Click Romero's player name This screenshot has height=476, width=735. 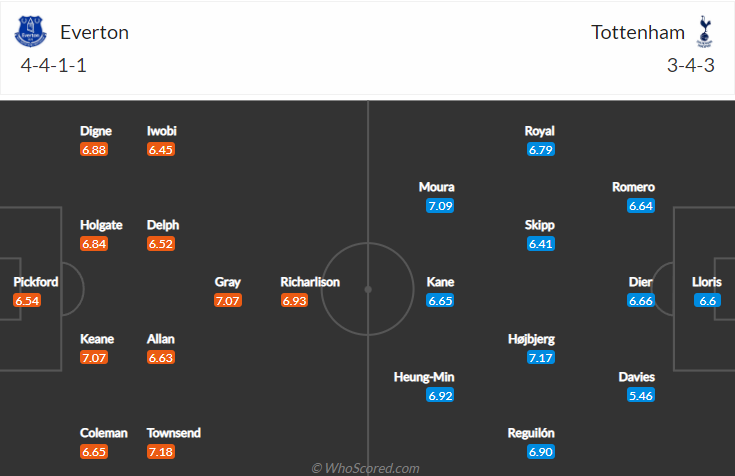[633, 187]
